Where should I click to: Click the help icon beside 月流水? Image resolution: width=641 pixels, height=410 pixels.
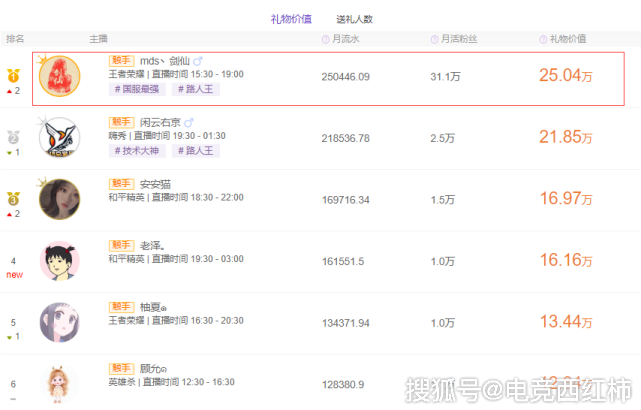tap(325, 39)
